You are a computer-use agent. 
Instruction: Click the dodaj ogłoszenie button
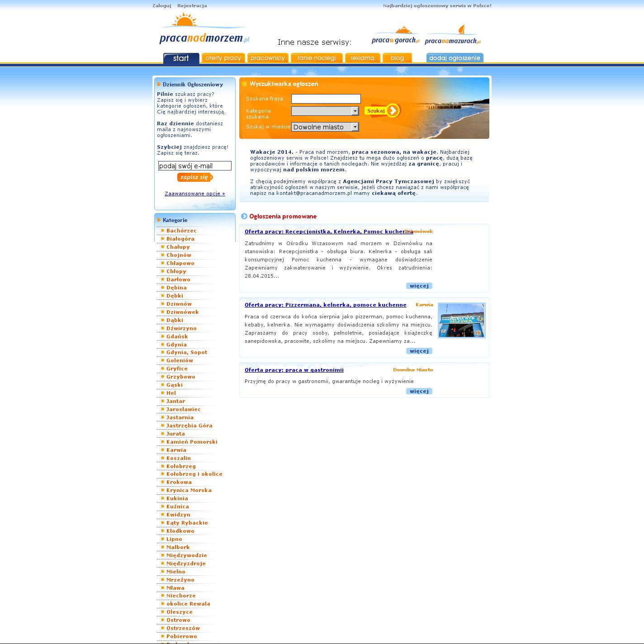pos(455,58)
